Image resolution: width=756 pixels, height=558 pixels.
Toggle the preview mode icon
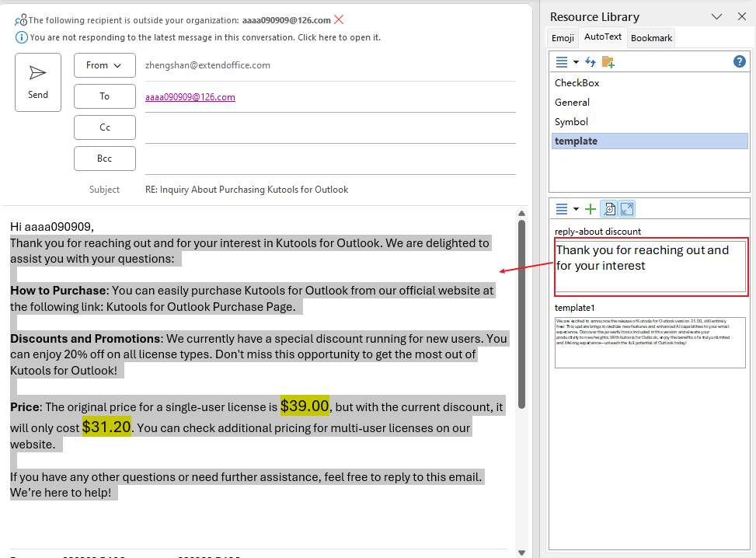pyautogui.click(x=609, y=209)
